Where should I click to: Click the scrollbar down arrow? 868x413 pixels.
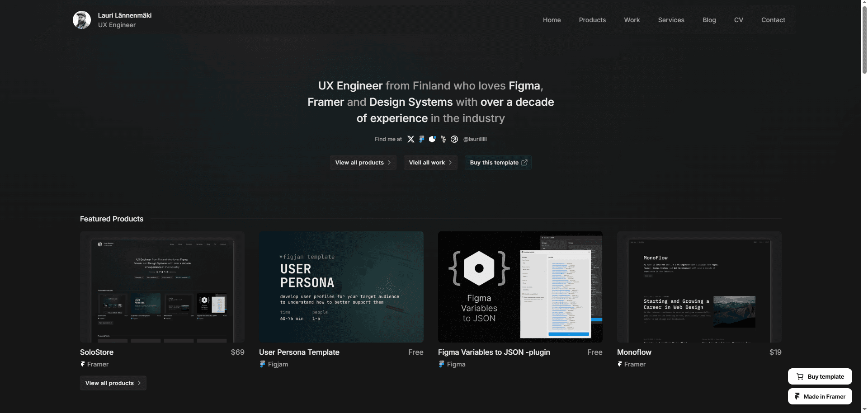click(x=864, y=409)
